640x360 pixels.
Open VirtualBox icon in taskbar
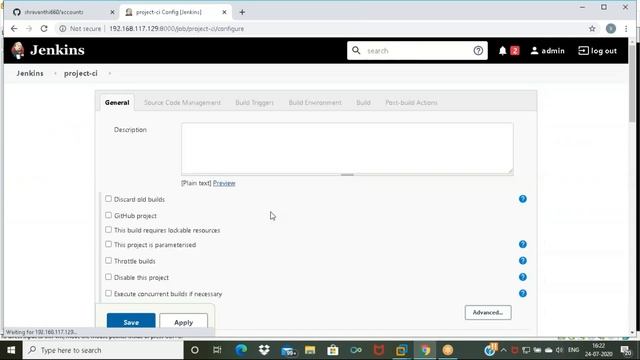[402, 350]
